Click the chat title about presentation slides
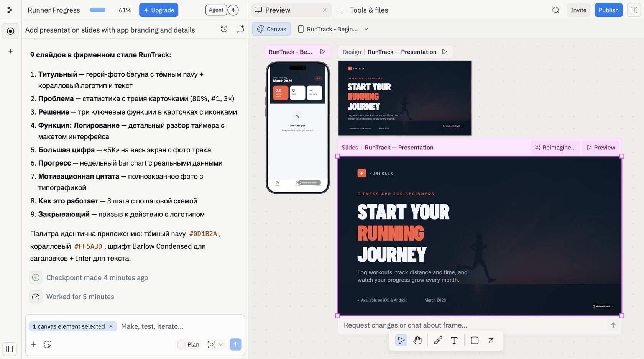 pos(110,30)
